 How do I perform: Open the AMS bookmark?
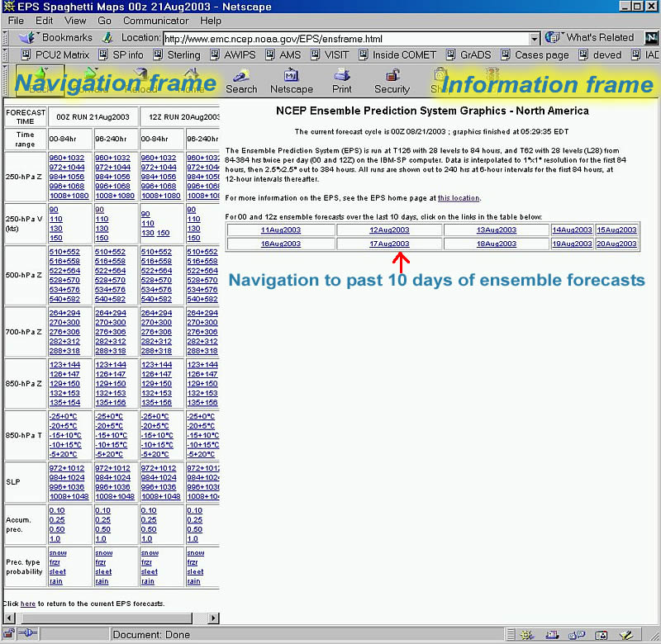click(283, 55)
